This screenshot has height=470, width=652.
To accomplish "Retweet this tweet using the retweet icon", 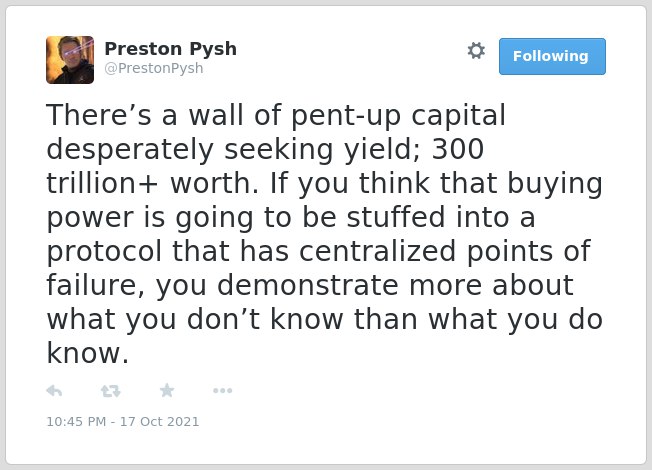I will pyautogui.click(x=111, y=391).
